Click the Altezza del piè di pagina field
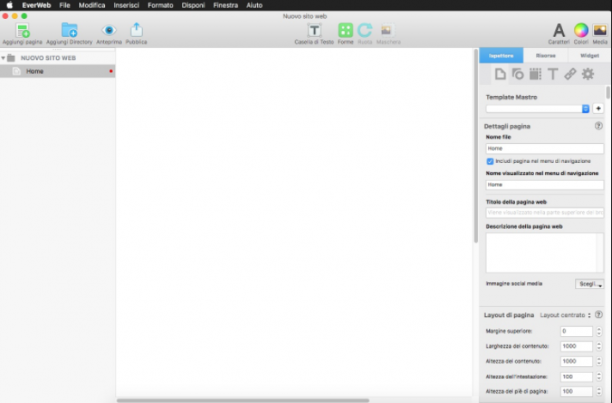This screenshot has width=612, height=403. click(576, 391)
